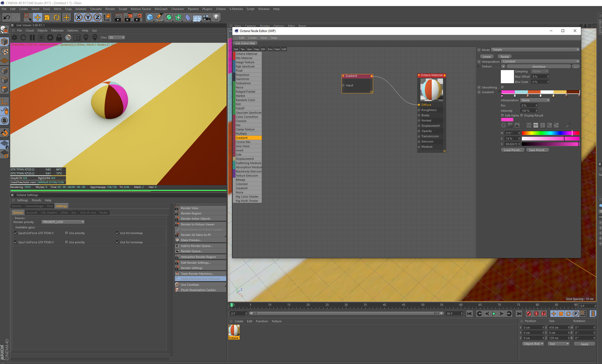
Task: Open the MoGraph menu
Action: [161, 9]
